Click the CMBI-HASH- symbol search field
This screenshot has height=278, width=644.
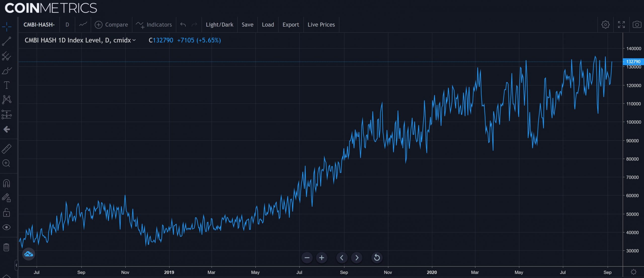click(39, 25)
